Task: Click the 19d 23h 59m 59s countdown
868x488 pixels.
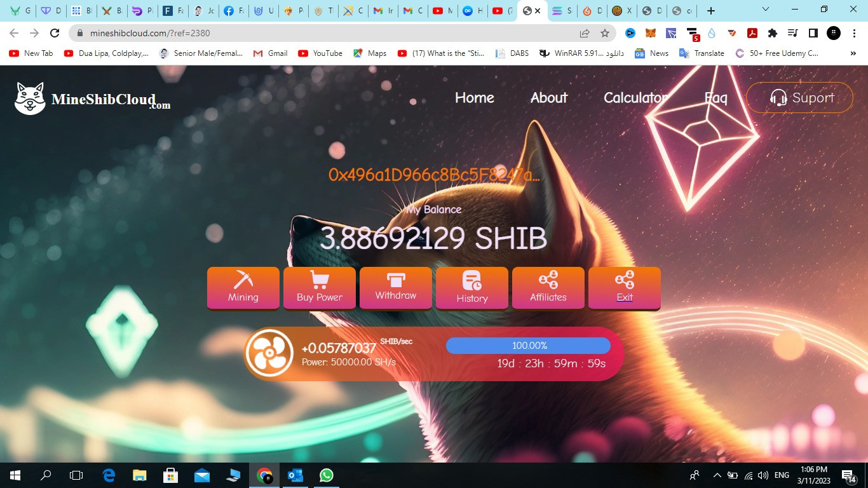Action: tap(551, 364)
